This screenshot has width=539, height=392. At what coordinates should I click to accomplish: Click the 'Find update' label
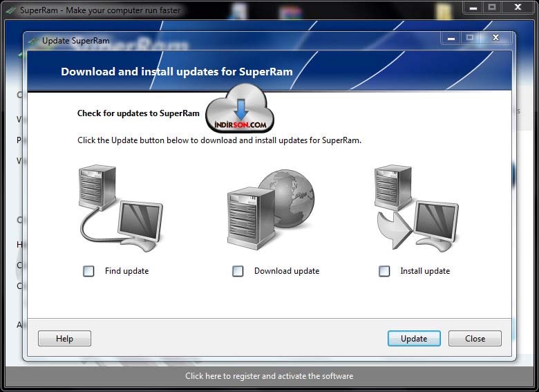pyautogui.click(x=127, y=271)
